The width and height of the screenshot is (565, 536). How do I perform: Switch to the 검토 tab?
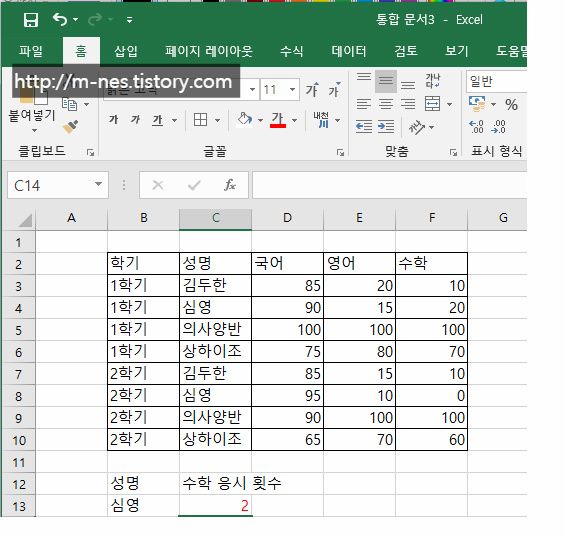(406, 51)
